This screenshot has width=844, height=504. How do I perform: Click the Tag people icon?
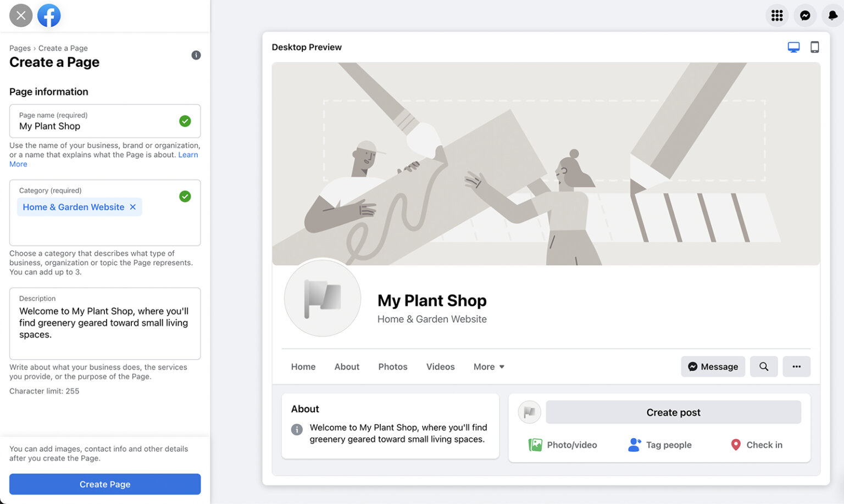pos(635,444)
